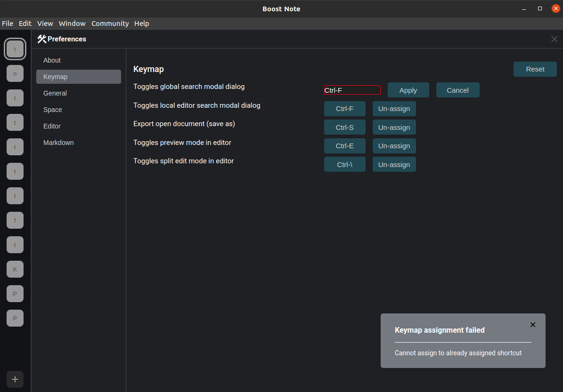Show the Editor preferences tab

79,126
